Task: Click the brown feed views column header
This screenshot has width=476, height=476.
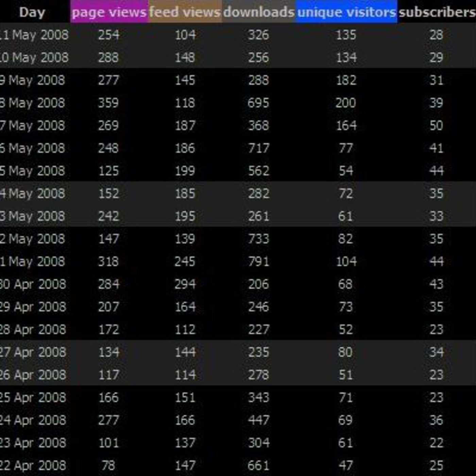Action: tap(185, 12)
